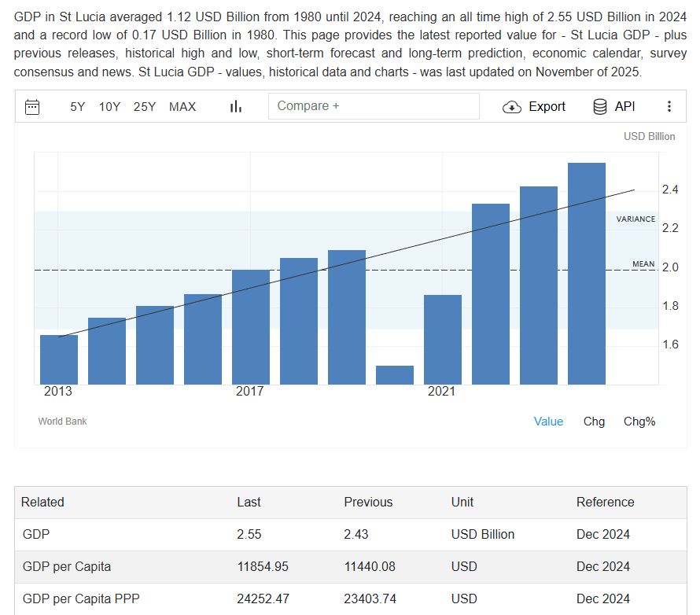Click the Export cloud download icon
This screenshot has height=615, width=700.
512,107
